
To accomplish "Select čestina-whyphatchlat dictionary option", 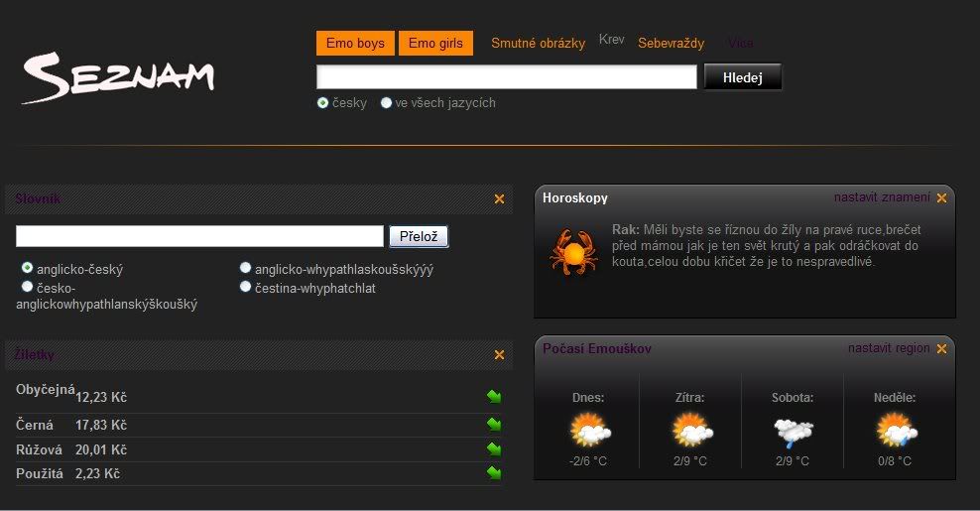I will pos(246,288).
